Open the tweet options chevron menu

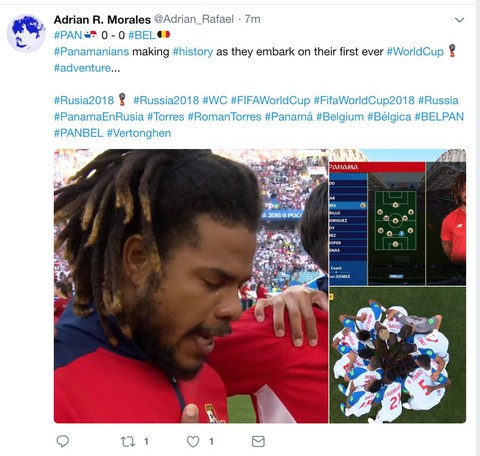coord(460,20)
